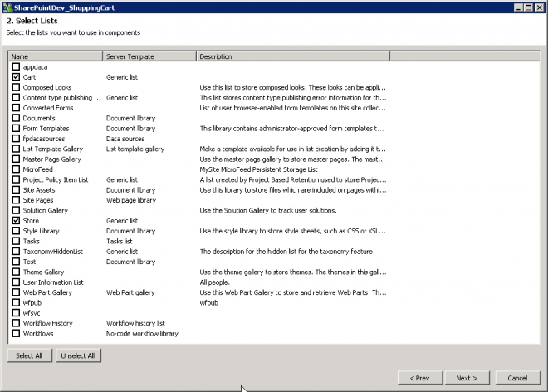Click the Site Pages list name
The height and width of the screenshot is (392, 548).
(x=38, y=200)
